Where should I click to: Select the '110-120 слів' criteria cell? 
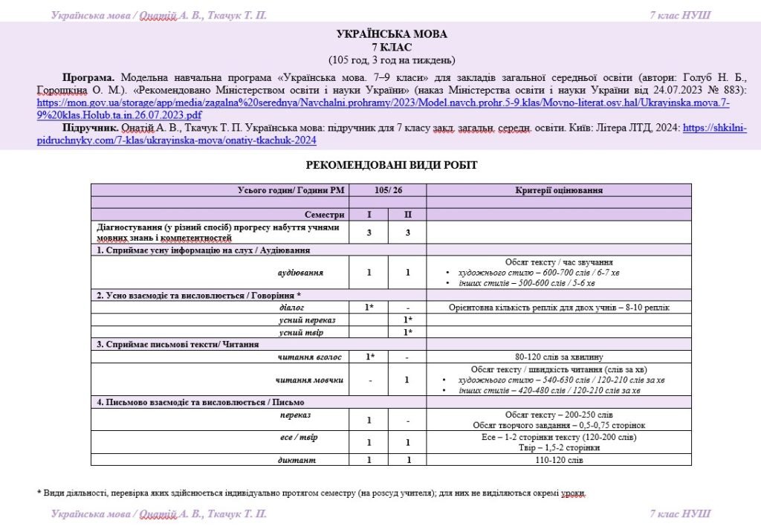(558, 460)
